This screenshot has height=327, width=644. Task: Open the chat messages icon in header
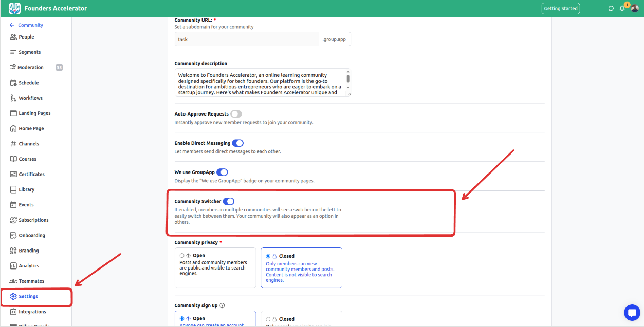coord(611,8)
